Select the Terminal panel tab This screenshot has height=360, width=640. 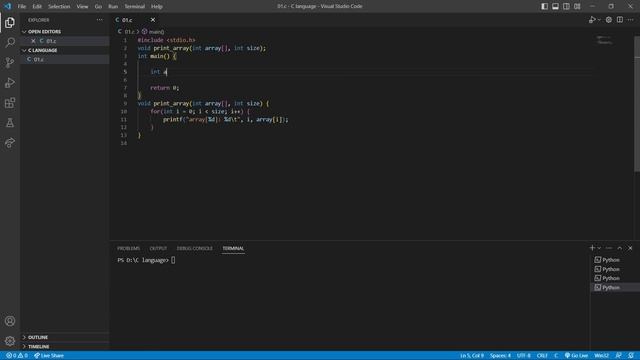click(233, 248)
